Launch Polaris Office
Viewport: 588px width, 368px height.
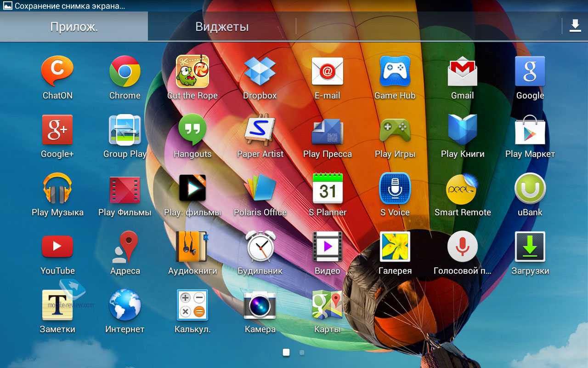pyautogui.click(x=260, y=188)
